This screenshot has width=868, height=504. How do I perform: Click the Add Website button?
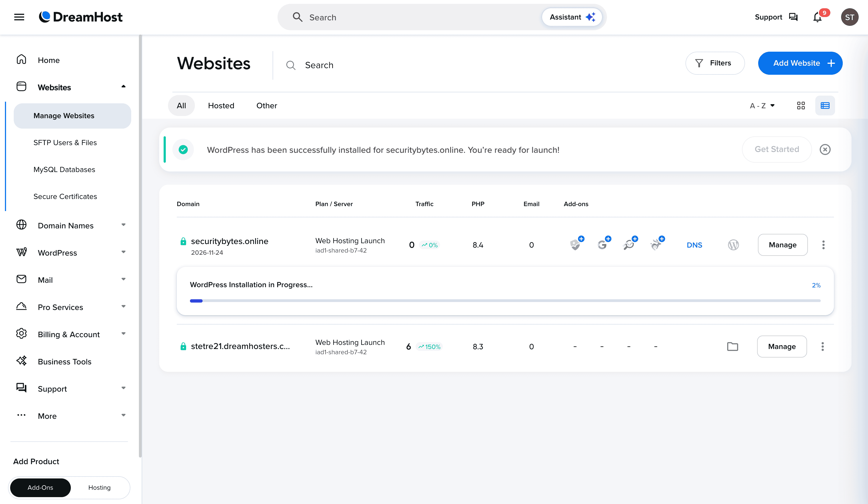pos(800,63)
